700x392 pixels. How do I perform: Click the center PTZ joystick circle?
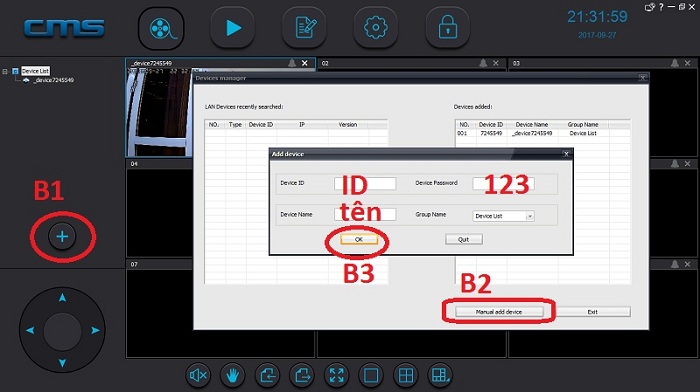[62, 331]
